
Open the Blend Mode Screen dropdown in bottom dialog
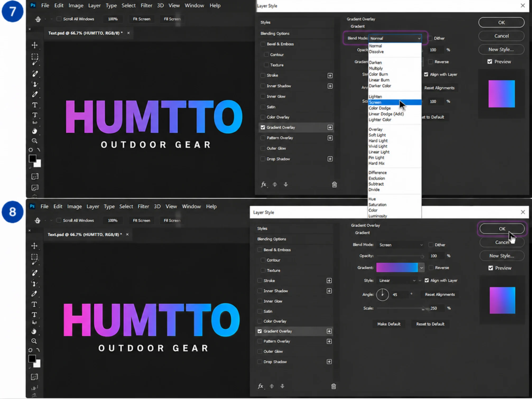pos(401,245)
